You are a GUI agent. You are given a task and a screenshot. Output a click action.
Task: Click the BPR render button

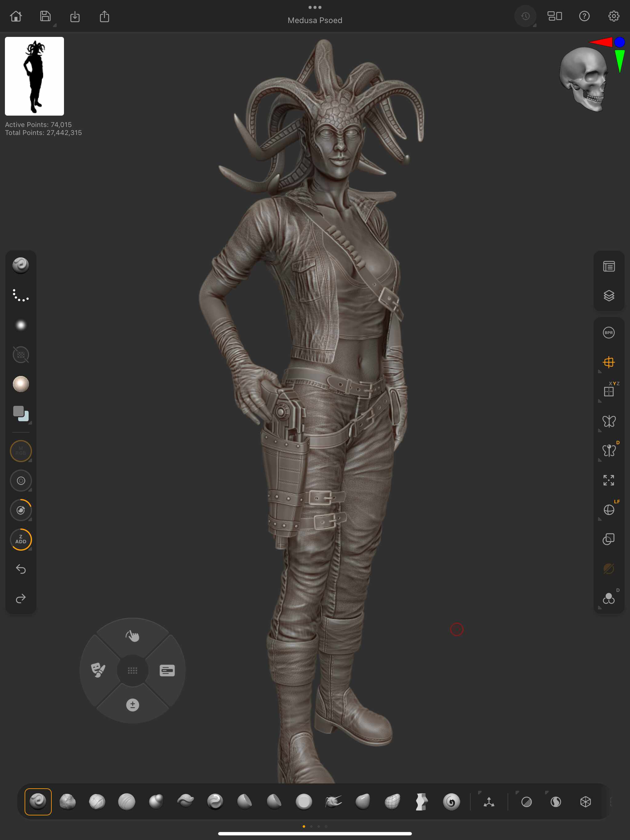[609, 333]
